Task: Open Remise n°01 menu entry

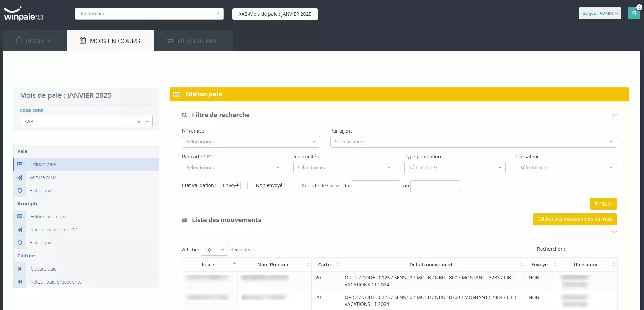Action: point(86,177)
